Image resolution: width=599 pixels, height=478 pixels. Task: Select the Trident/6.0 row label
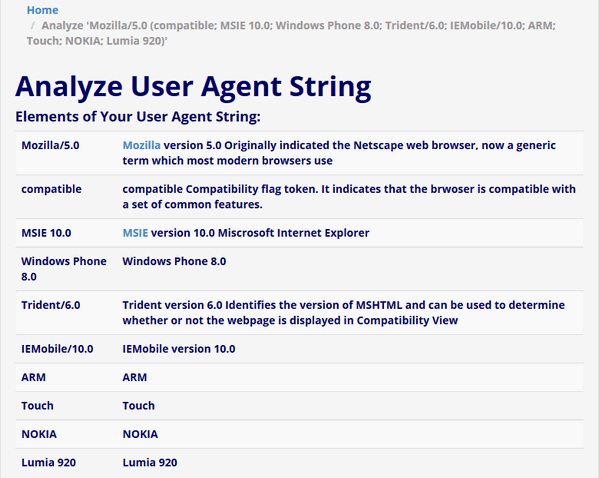coord(51,305)
